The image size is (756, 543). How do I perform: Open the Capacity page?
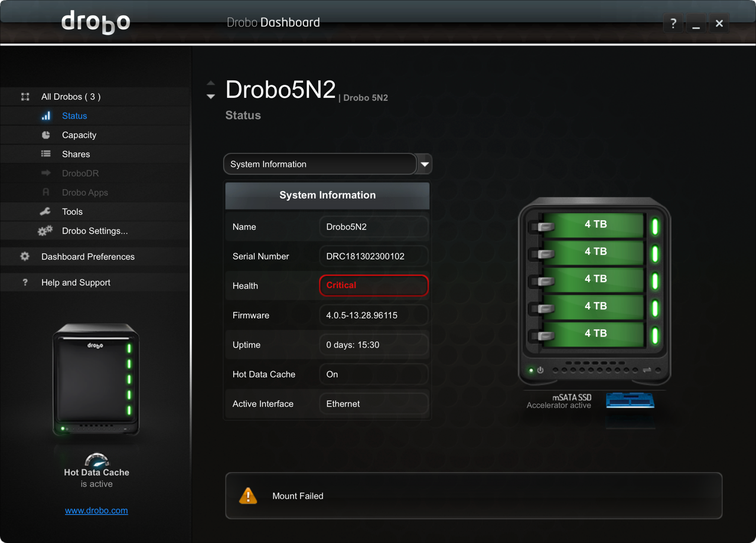click(x=79, y=135)
